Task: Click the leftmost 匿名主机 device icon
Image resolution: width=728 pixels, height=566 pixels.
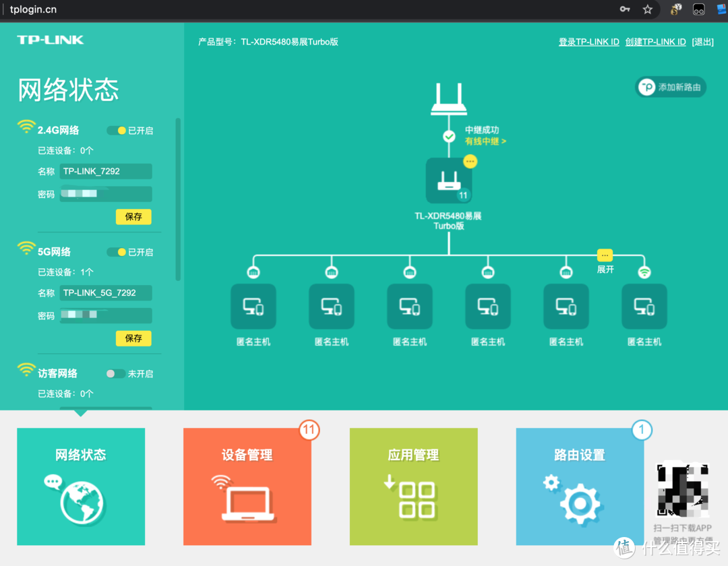Action: pos(253,306)
